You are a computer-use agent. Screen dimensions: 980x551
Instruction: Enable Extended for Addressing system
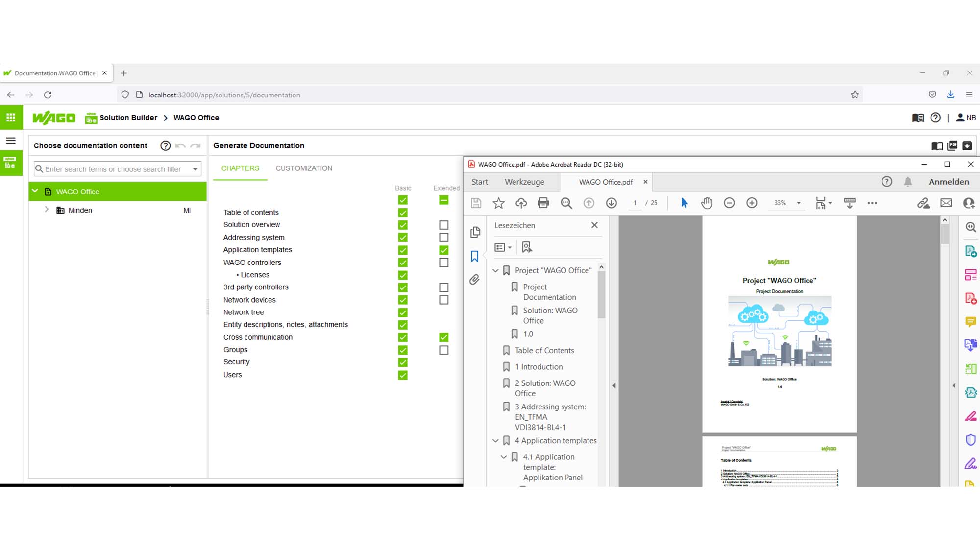point(444,238)
